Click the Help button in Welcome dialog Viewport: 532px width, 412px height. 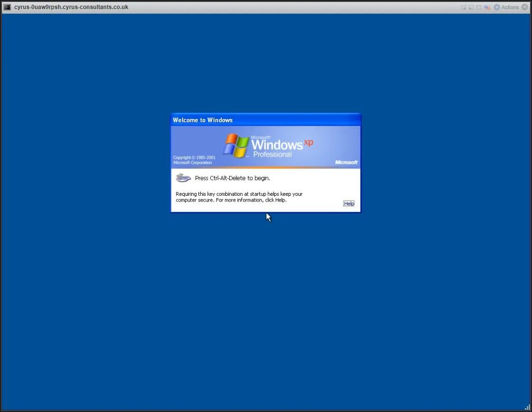coord(349,203)
